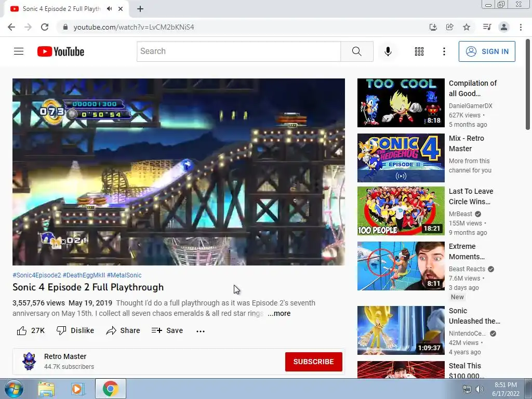Viewport: 532px width, 399px height.
Task: Open the #DeathEggMkII hashtag link
Action: pos(84,275)
